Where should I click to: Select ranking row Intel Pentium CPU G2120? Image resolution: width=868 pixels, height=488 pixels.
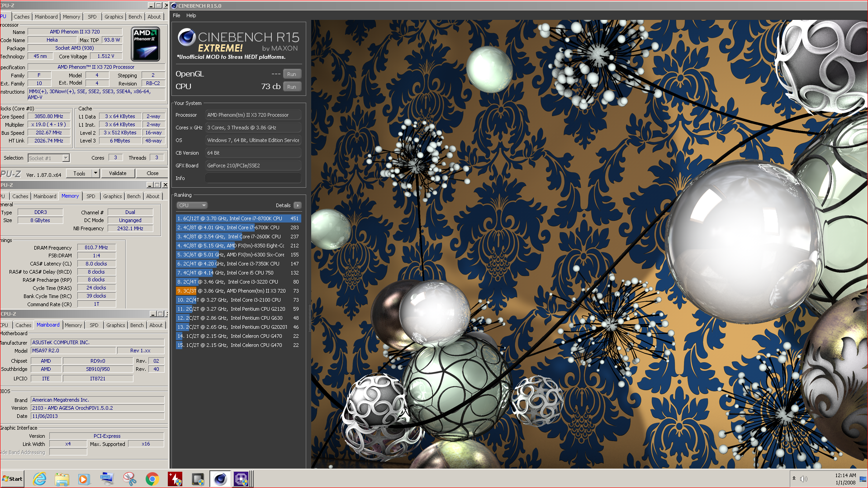[x=238, y=309]
